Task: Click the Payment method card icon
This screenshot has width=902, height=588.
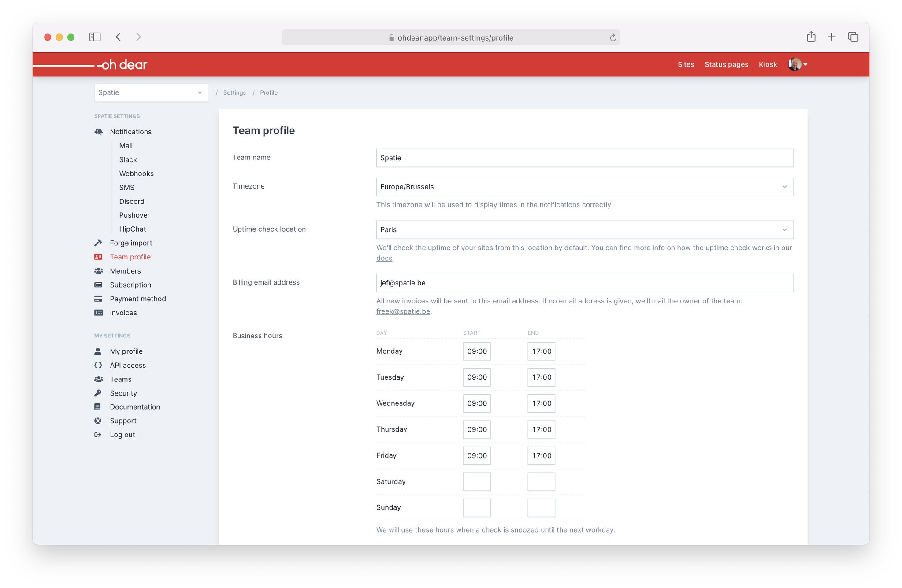Action: pos(98,299)
